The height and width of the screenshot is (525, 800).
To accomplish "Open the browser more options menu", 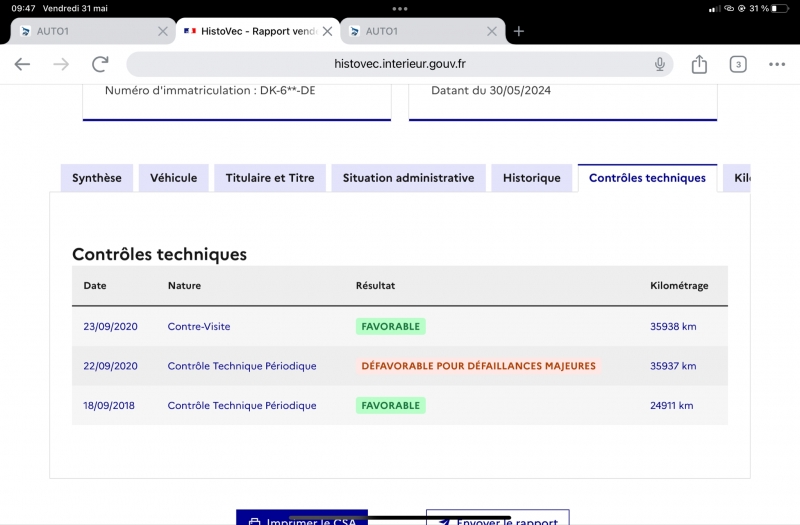I will click(x=777, y=64).
